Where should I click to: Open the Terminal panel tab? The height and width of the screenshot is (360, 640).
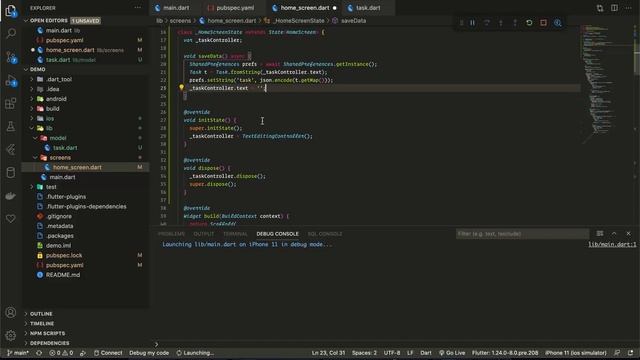[x=235, y=234]
